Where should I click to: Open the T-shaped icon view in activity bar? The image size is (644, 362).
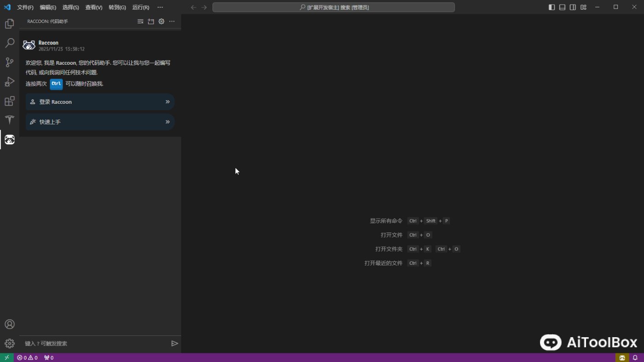pos(9,120)
